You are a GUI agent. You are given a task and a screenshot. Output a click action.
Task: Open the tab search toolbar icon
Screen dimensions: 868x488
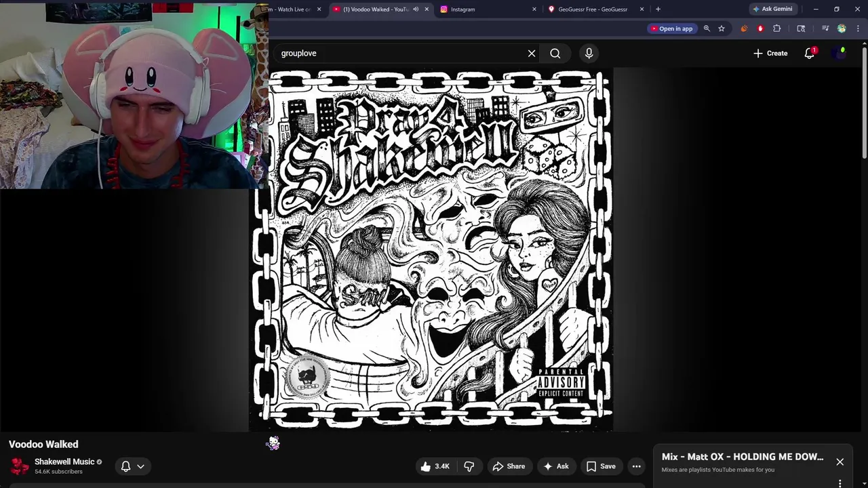[801, 28]
